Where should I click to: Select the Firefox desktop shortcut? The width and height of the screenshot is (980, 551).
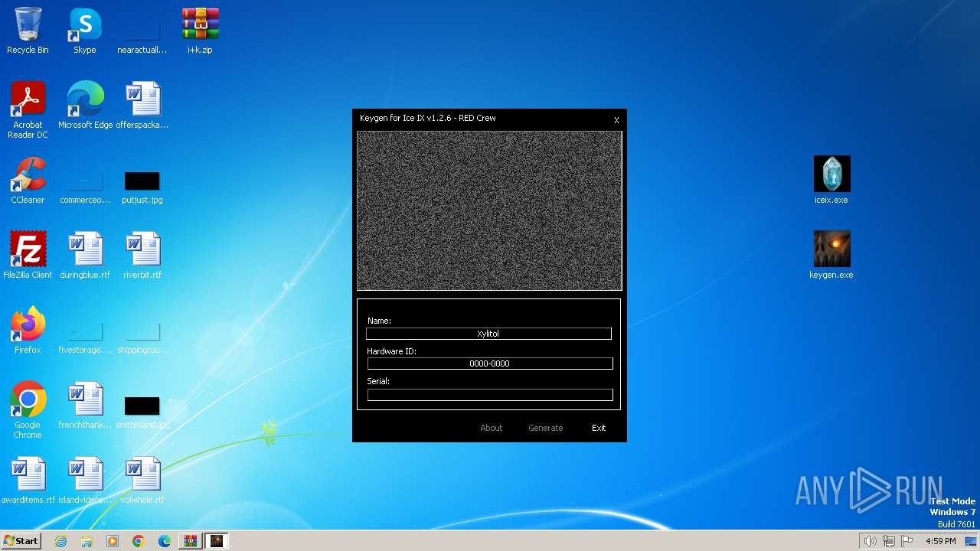coord(28,331)
